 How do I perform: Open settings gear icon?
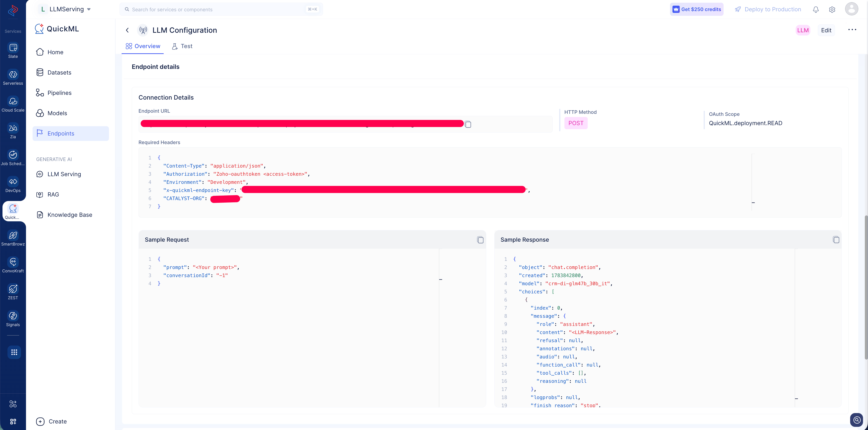pyautogui.click(x=832, y=9)
